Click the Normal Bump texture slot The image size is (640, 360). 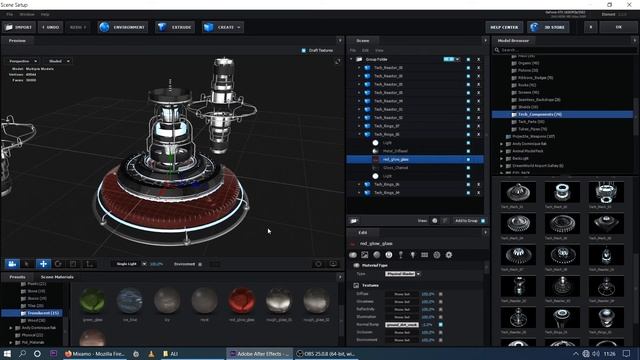(402, 324)
